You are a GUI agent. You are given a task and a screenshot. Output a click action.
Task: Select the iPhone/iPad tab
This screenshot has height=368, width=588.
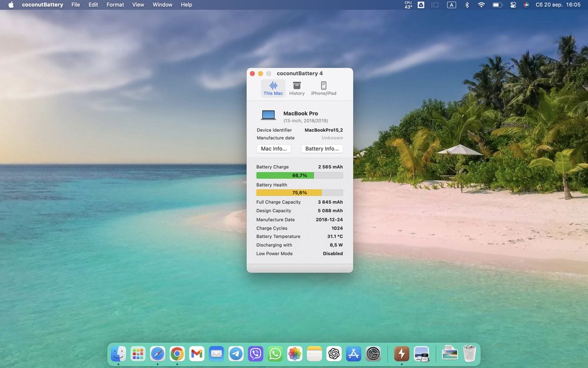pyautogui.click(x=323, y=88)
